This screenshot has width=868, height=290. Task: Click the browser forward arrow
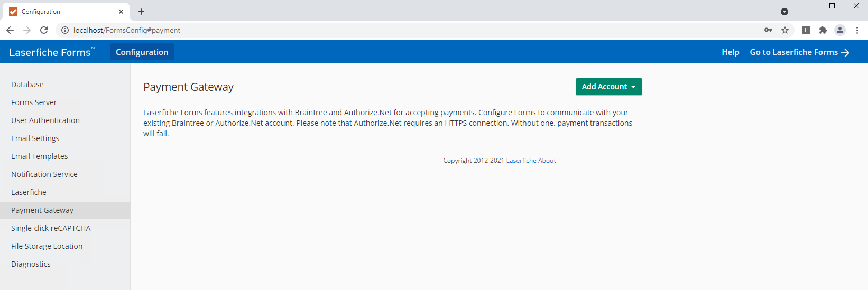27,30
